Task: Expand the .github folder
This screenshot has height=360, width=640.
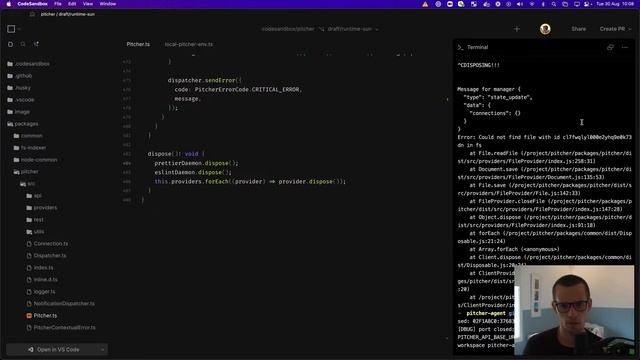Action: pos(20,76)
